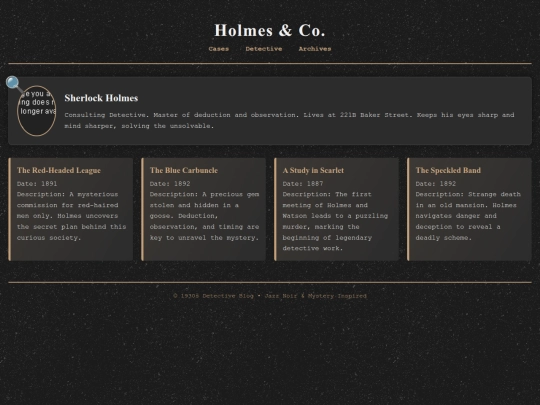
Task: Click Date: 1887 in Study in Scarlet card
Action: point(303,184)
